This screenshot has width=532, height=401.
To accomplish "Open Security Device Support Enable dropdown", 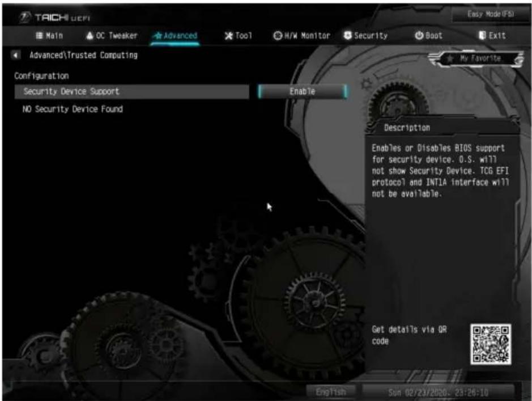I will tap(303, 92).
